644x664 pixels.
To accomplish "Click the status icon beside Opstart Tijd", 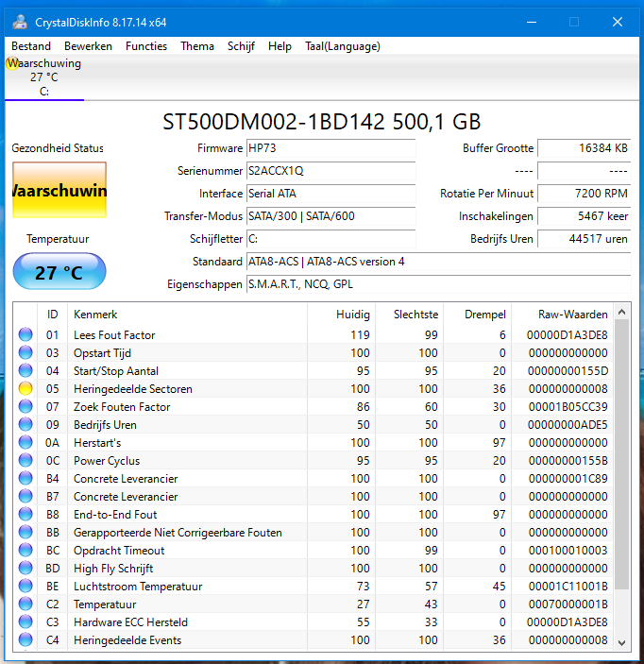I will (25, 352).
